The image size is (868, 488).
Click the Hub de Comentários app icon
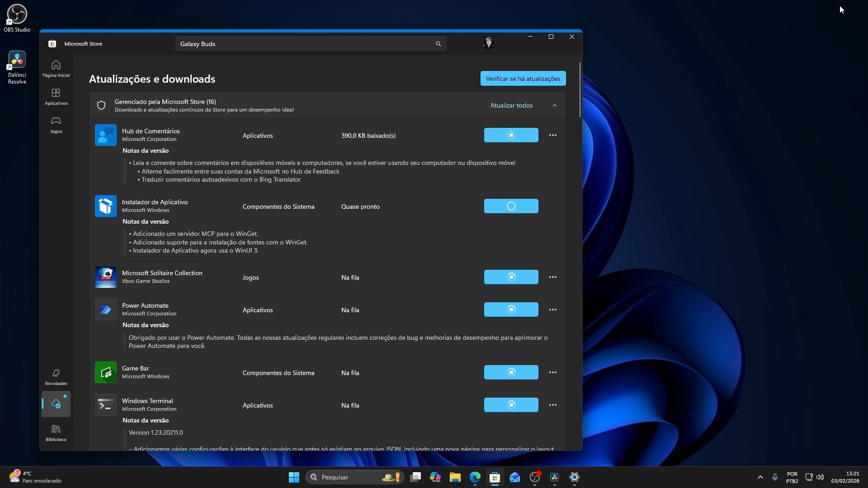tap(106, 135)
